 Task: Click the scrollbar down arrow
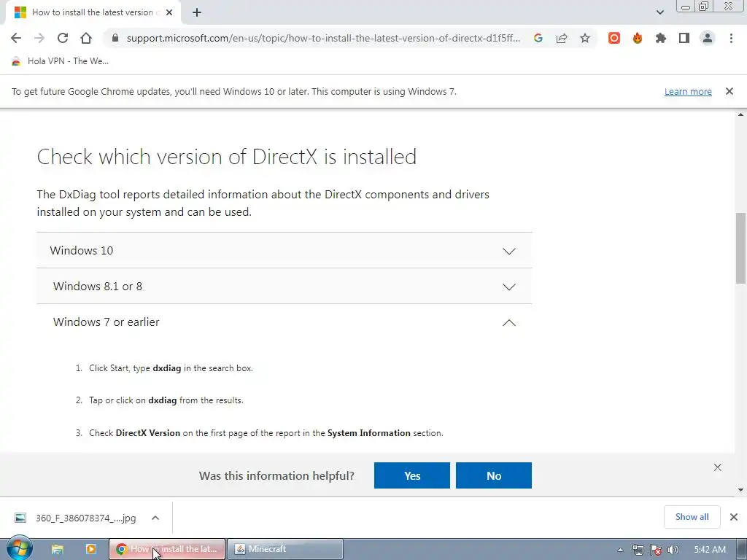click(741, 489)
